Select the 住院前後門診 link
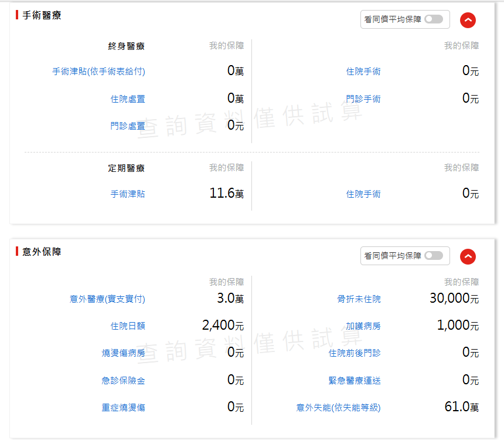 [355, 353]
